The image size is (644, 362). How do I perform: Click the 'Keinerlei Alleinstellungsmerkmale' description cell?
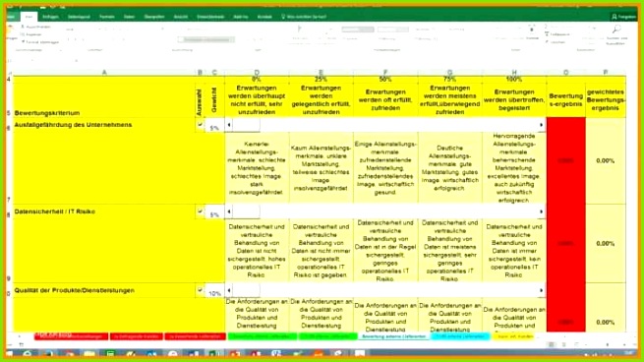(257, 167)
